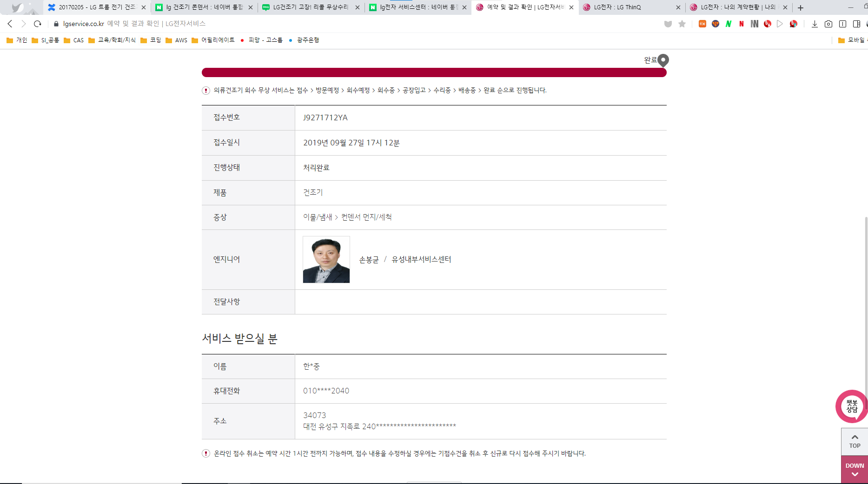The width and height of the screenshot is (868, 484).
Task: Open the new tab plus button
Action: coord(801,7)
